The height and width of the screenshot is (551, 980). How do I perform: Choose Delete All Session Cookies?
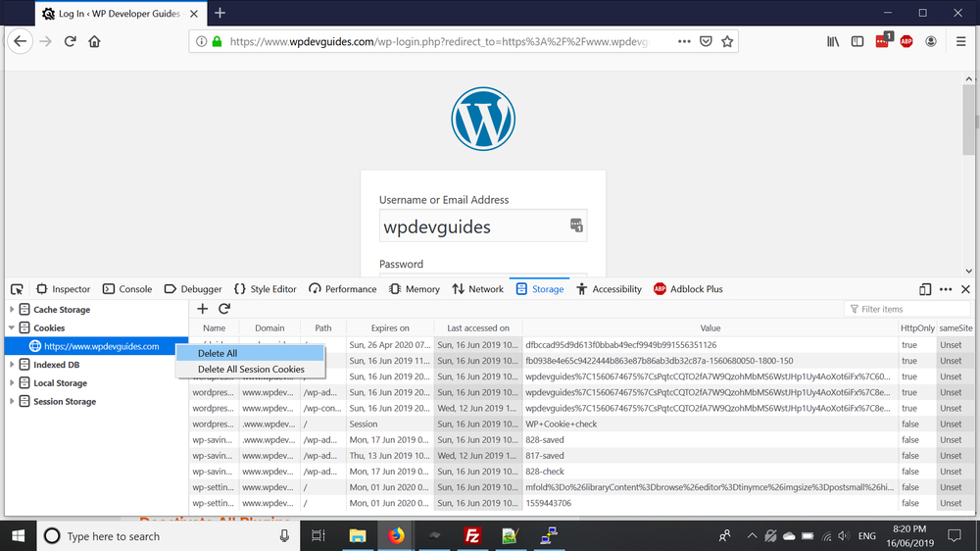tap(250, 369)
